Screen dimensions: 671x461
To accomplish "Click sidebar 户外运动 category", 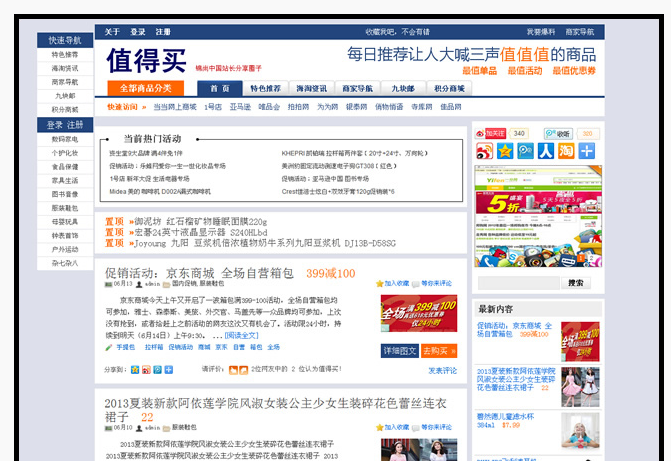I will [x=65, y=250].
